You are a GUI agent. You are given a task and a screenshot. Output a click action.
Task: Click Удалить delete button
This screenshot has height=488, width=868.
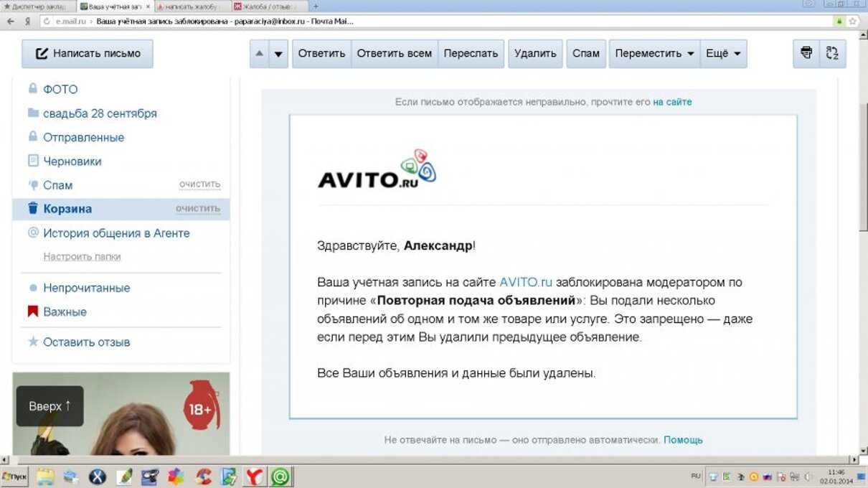tap(535, 54)
